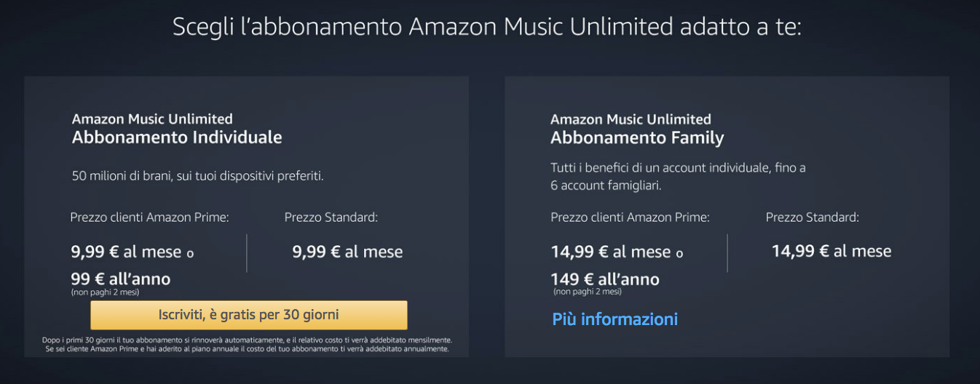
Task: Open the "Più informazioni" link
Action: (615, 319)
